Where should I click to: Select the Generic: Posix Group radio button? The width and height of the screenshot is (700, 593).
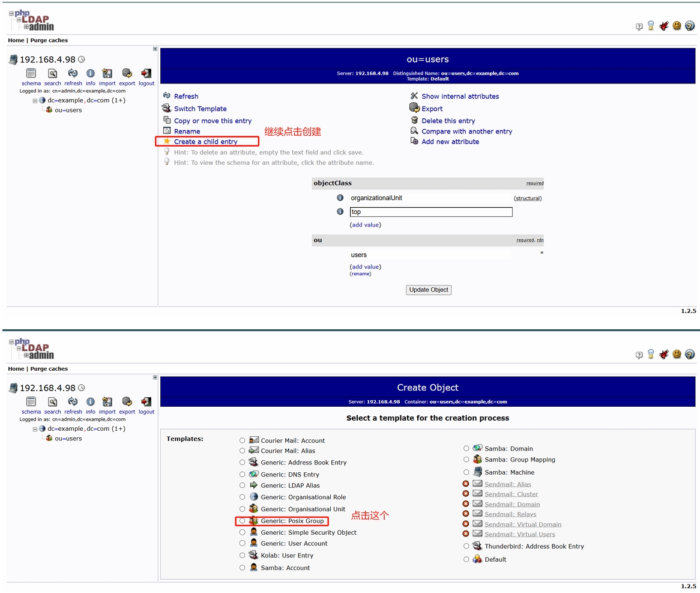[243, 521]
